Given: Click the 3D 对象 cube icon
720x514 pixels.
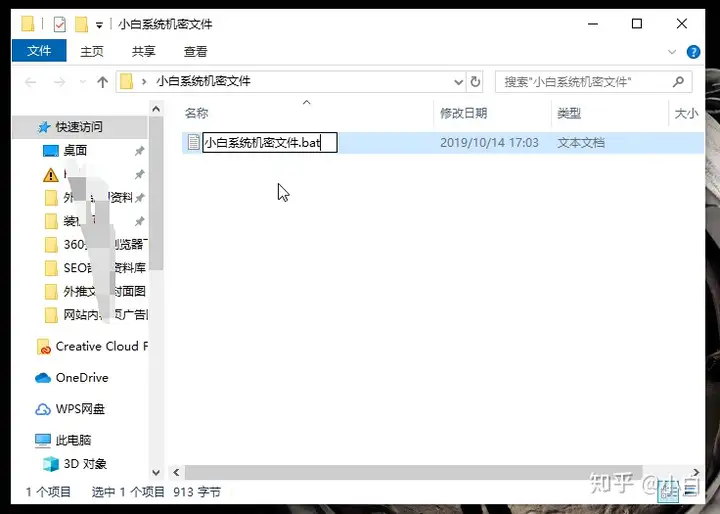Looking at the screenshot, I should click(51, 464).
